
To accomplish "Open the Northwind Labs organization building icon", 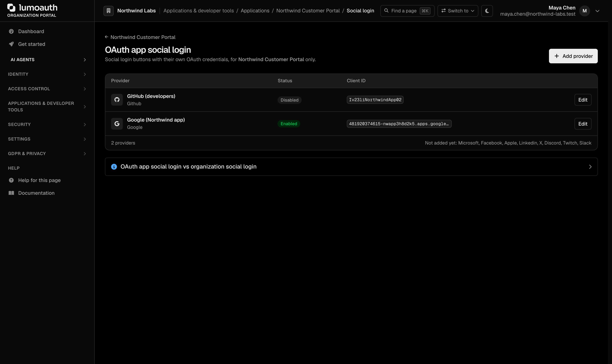I will [109, 11].
